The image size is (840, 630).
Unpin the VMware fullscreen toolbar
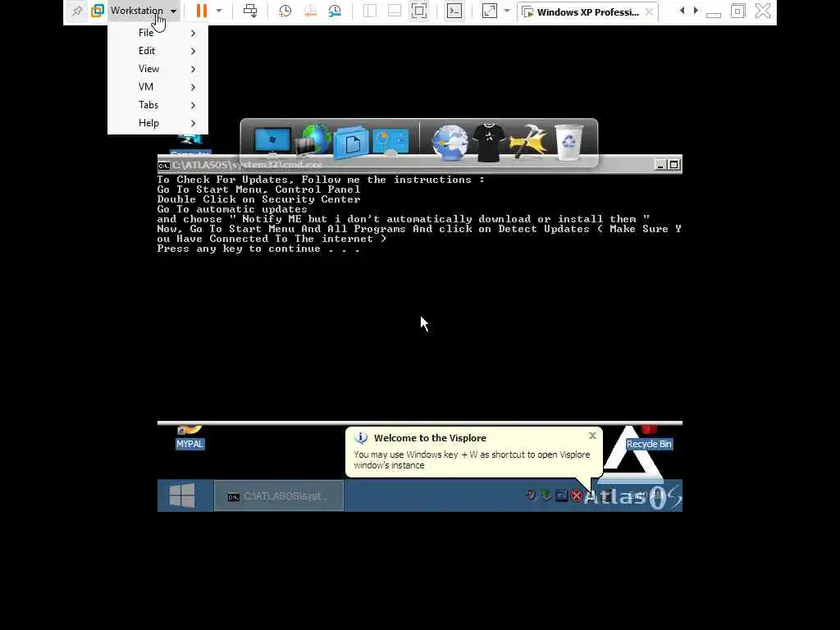(x=77, y=11)
